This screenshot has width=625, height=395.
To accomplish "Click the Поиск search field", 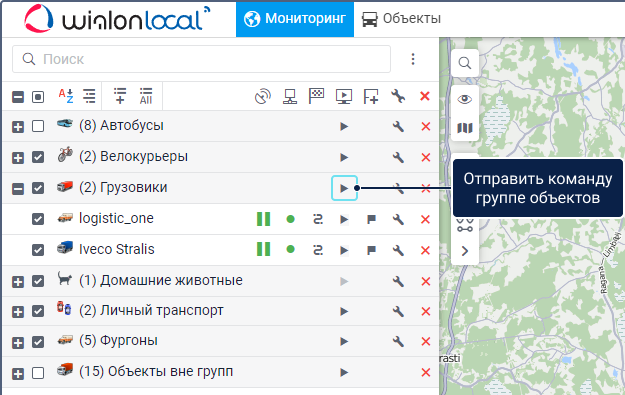I will [201, 59].
